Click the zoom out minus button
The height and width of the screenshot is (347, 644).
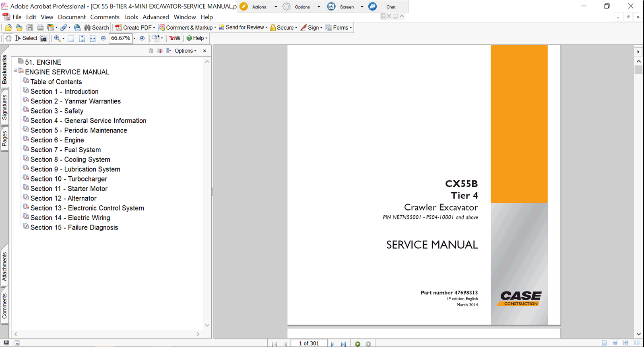[103, 38]
